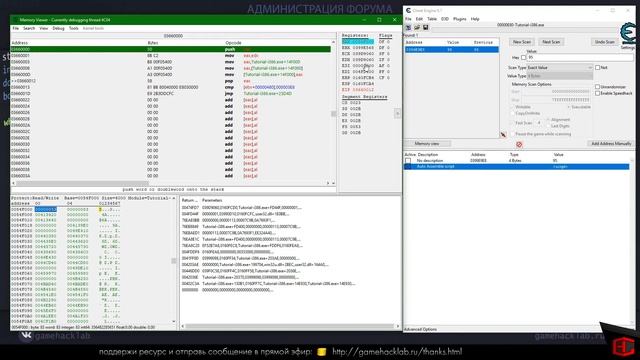Open the Search menu in Memory Viewer
This screenshot has width=640, height=360.
tap(29, 29)
